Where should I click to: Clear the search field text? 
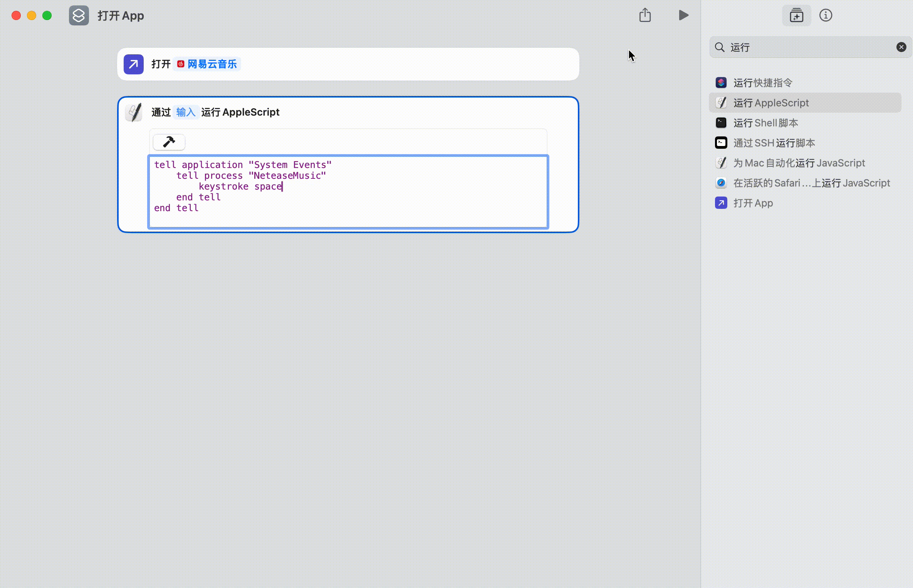click(x=901, y=47)
